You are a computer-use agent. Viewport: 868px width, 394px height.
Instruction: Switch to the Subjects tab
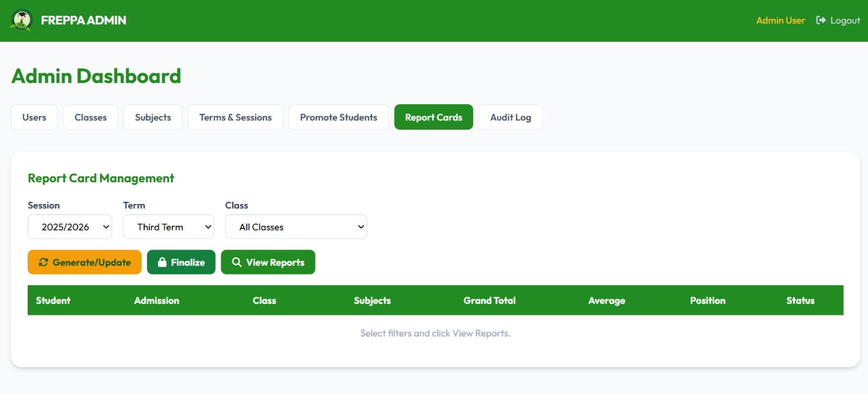(153, 117)
